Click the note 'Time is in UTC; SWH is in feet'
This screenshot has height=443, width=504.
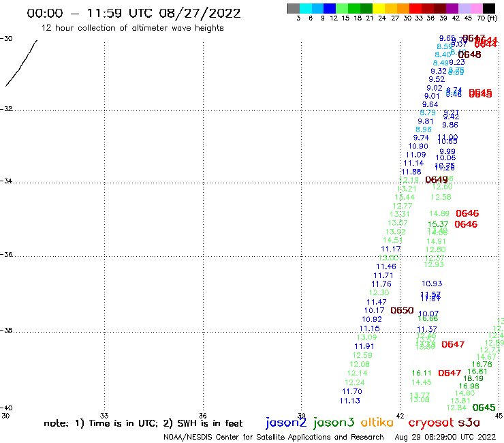click(x=143, y=423)
